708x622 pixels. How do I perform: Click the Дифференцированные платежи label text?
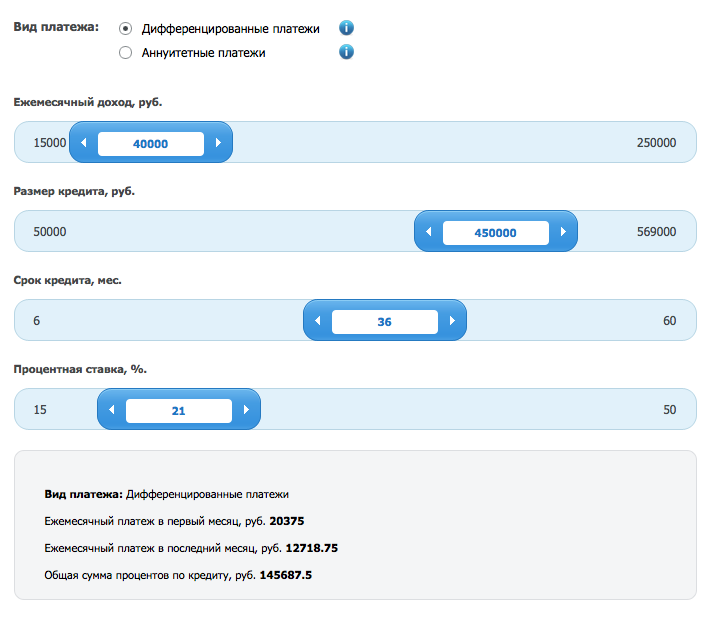(x=230, y=29)
